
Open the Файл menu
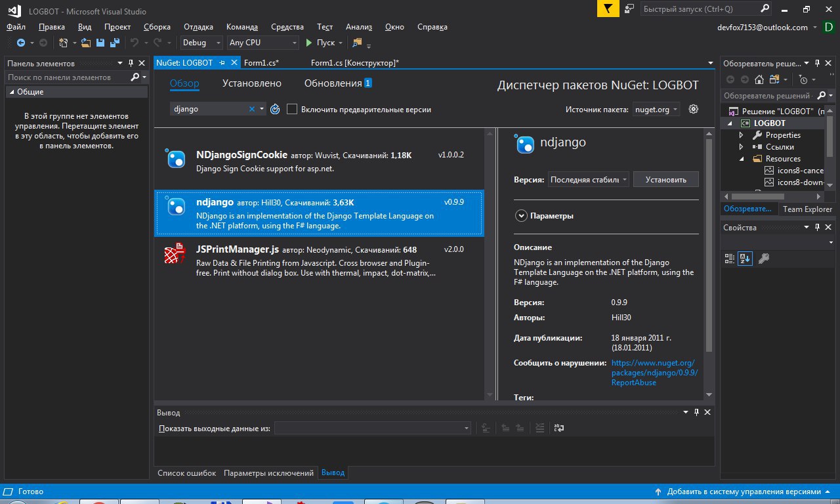(x=16, y=27)
